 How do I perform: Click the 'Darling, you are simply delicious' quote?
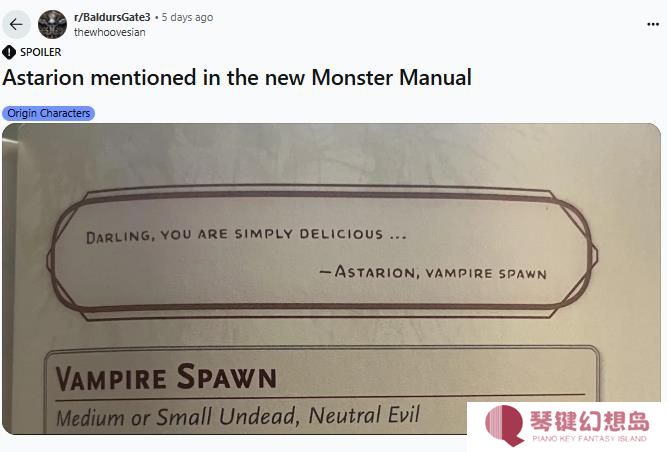click(246, 235)
